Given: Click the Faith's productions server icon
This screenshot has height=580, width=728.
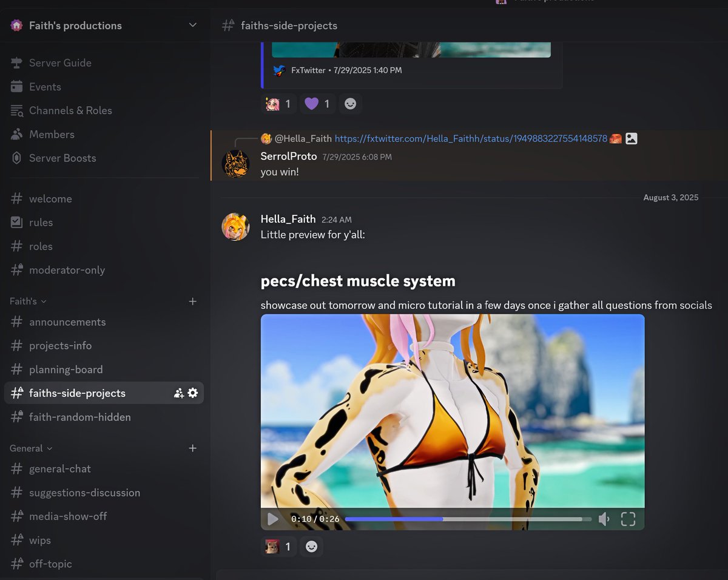Looking at the screenshot, I should point(16,25).
